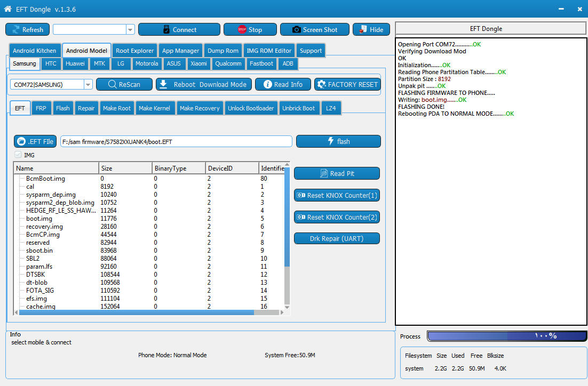Switch to the Flash sub-tab
588x386 pixels.
click(x=62, y=108)
